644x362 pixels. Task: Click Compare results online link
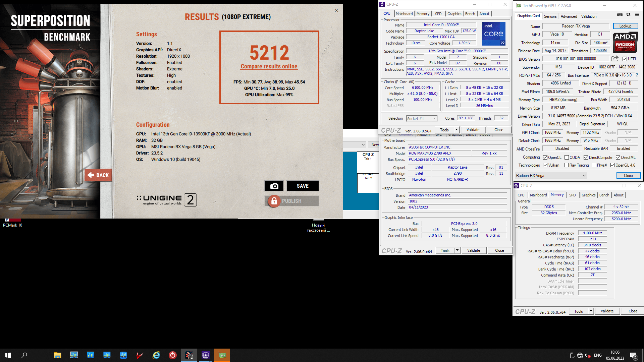pos(269,66)
